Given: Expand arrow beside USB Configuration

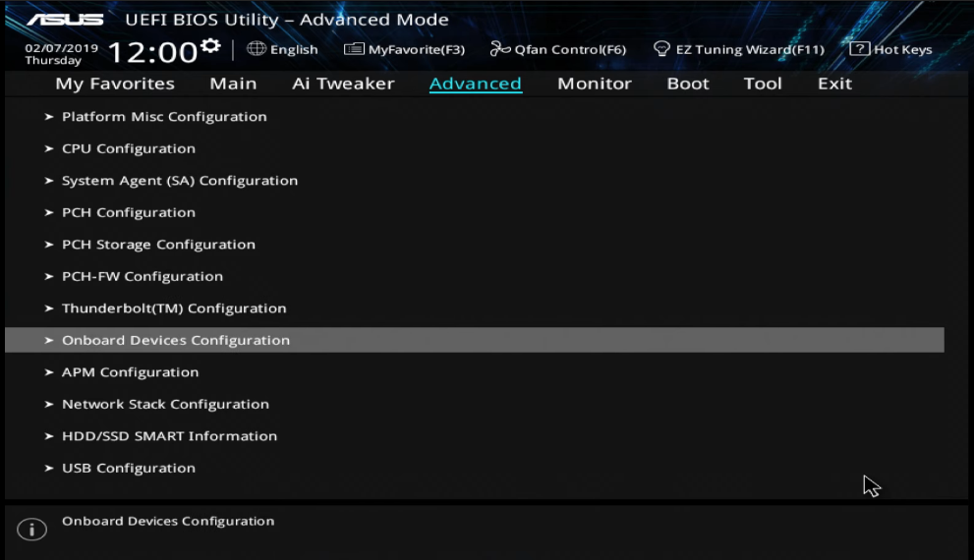Looking at the screenshot, I should point(49,468).
